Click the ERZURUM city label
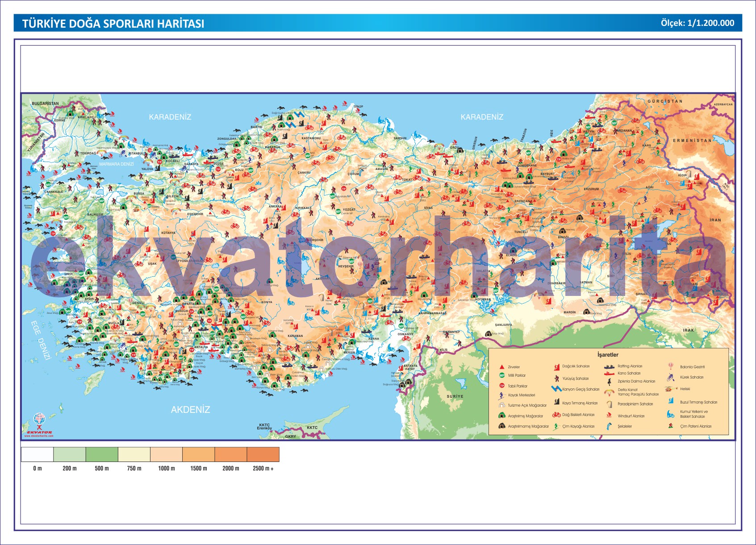This screenshot has width=756, height=545. (x=591, y=189)
